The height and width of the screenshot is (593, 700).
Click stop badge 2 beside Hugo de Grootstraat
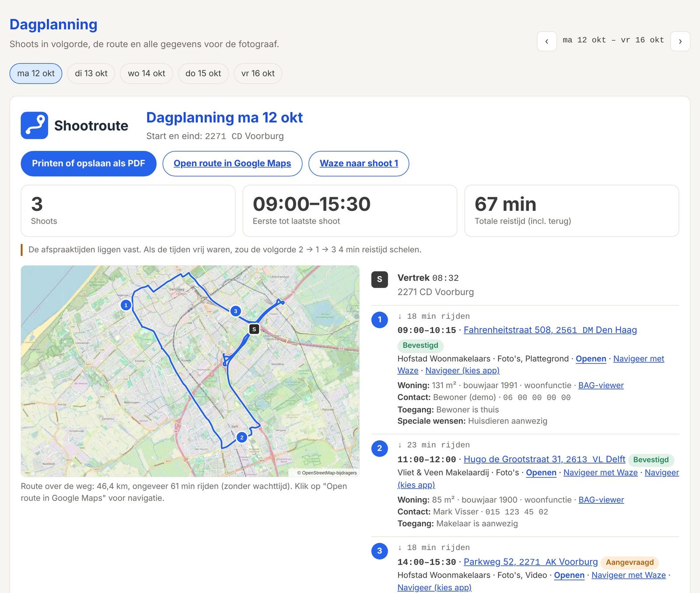[x=379, y=448]
